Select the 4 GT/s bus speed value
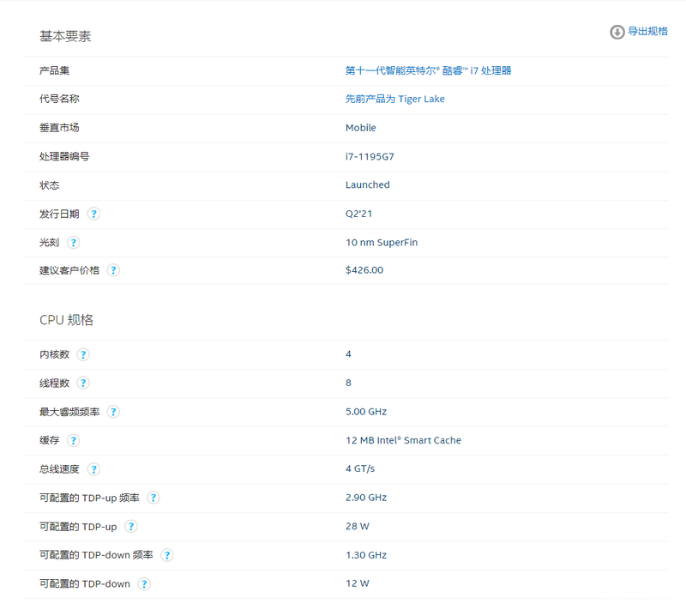Image resolution: width=686 pixels, height=616 pixels. click(x=360, y=469)
